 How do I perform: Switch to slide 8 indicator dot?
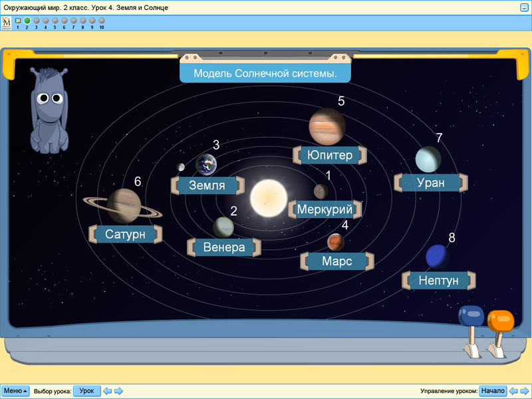(x=82, y=21)
